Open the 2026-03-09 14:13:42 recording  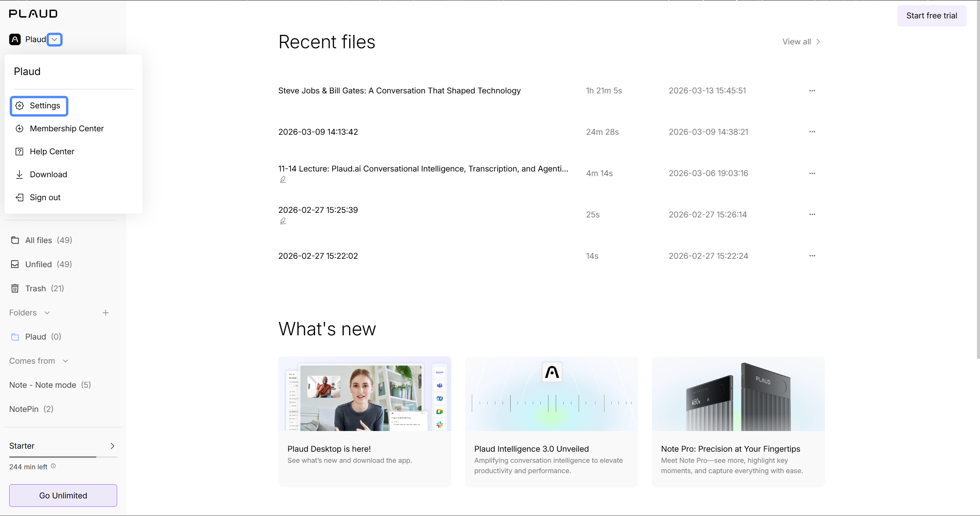click(x=318, y=132)
